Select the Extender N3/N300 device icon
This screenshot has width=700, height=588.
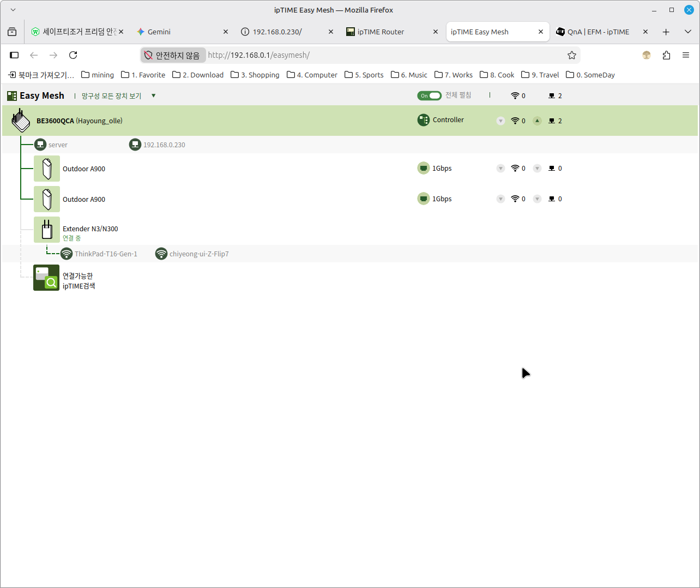click(47, 230)
